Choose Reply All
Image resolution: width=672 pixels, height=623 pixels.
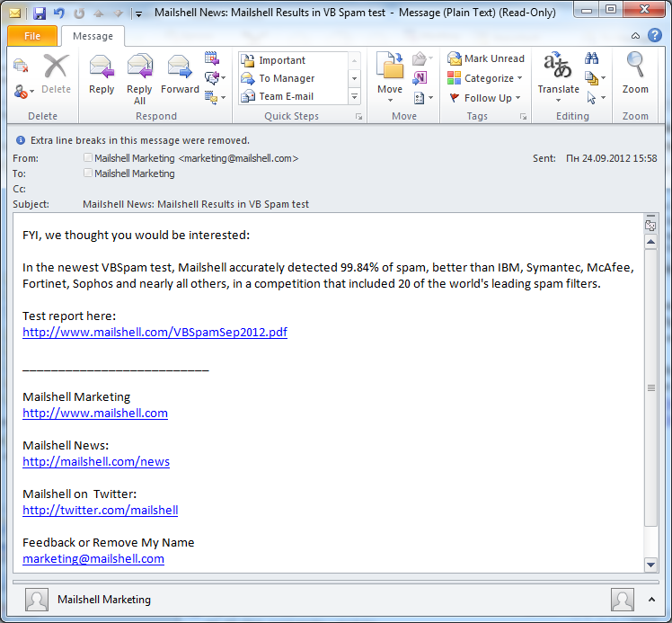[139, 80]
